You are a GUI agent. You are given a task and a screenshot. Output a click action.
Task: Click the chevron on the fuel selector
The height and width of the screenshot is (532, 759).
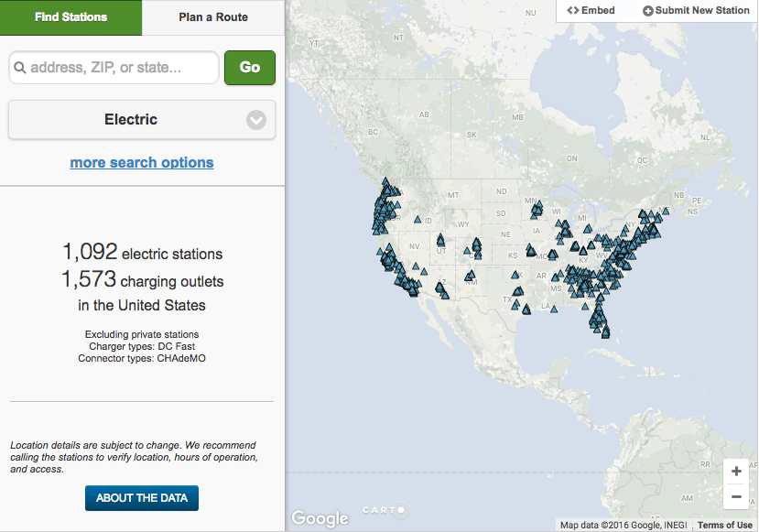coord(255,120)
